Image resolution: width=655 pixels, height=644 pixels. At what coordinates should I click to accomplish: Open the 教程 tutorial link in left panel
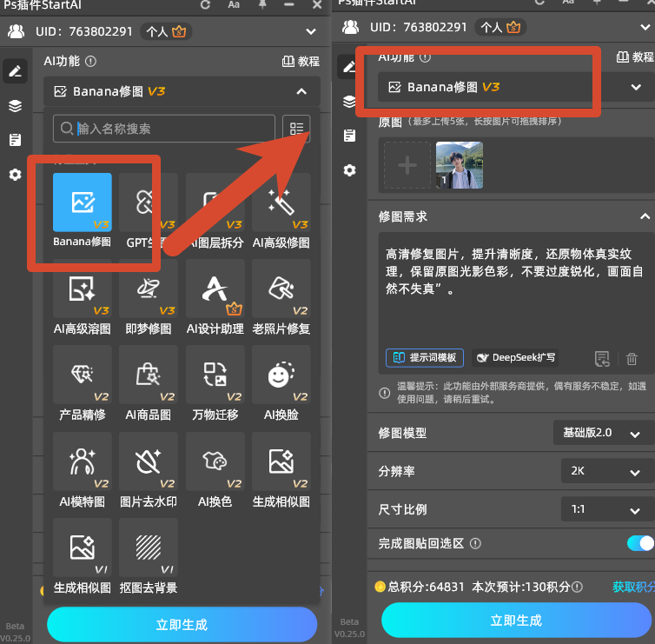tap(301, 62)
